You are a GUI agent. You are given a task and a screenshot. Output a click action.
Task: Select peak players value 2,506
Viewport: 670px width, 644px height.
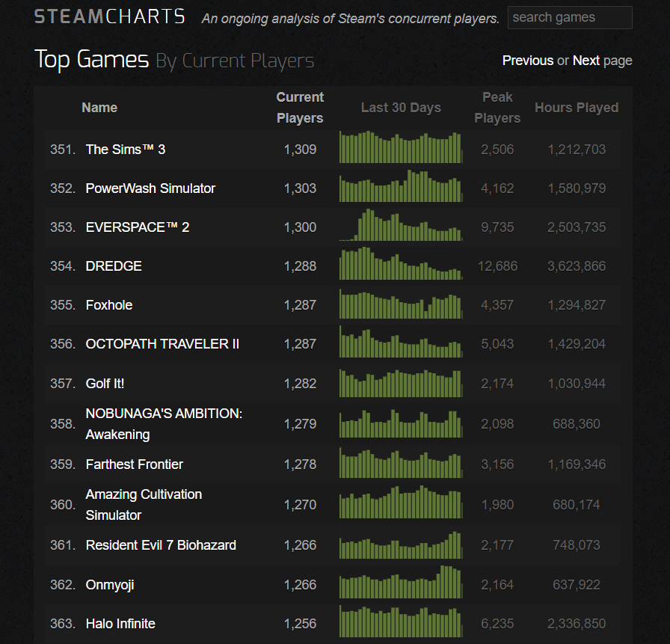pos(497,149)
